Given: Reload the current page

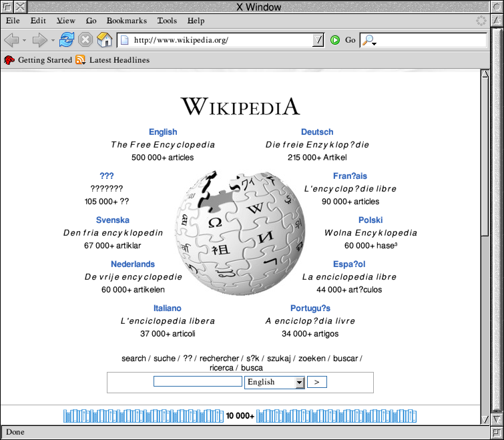Looking at the screenshot, I should 67,40.
